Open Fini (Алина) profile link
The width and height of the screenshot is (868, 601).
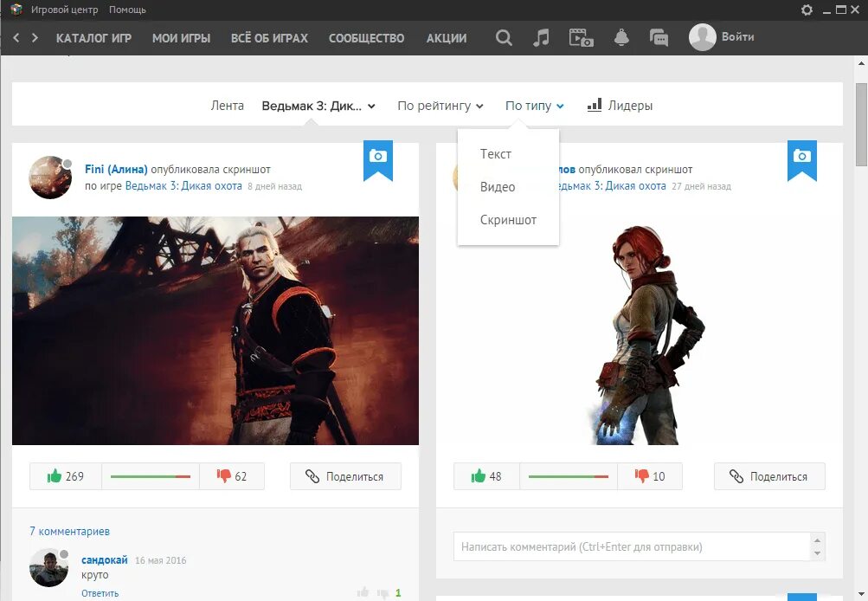pyautogui.click(x=116, y=169)
